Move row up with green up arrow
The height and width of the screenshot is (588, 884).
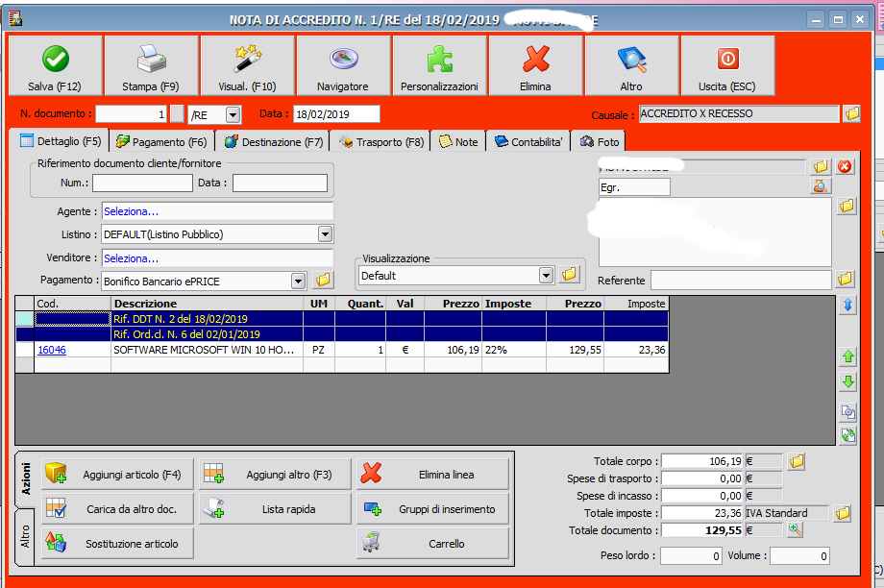pyautogui.click(x=847, y=356)
